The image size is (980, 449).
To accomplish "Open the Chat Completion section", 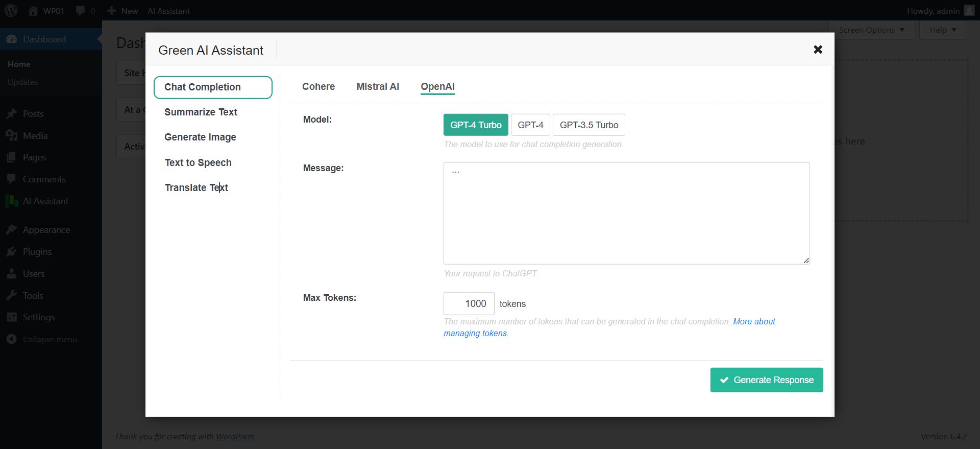I will click(x=213, y=87).
